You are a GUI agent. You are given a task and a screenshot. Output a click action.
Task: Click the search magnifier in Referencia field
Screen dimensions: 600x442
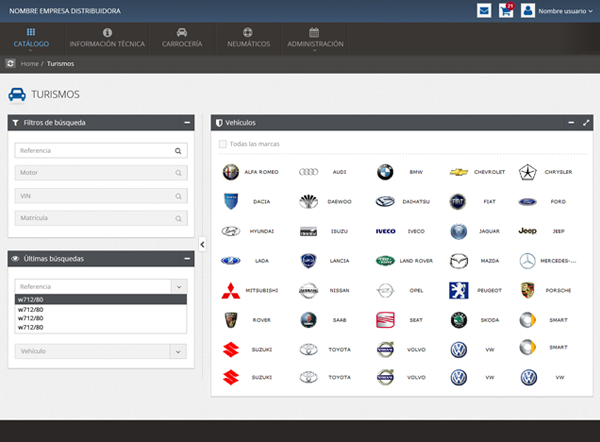pyautogui.click(x=178, y=151)
